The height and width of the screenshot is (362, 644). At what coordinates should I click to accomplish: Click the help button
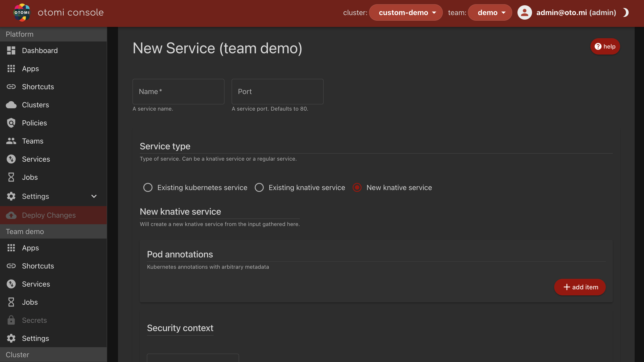click(x=605, y=47)
